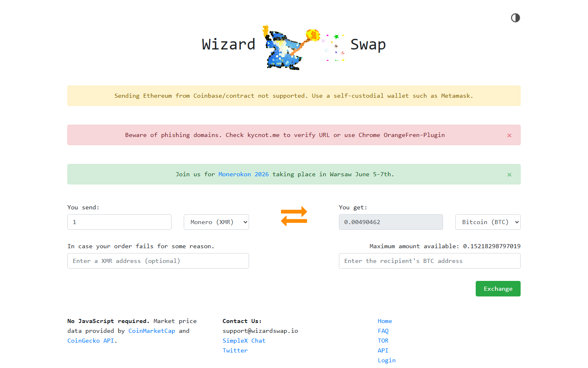The height and width of the screenshot is (368, 588).
Task: Click the Ethereum Coinbase warning banner text
Action: (x=294, y=96)
